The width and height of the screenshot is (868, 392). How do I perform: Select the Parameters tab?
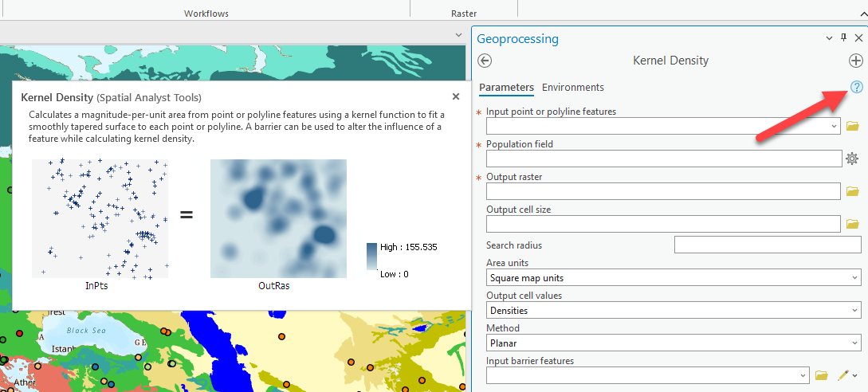(x=506, y=88)
